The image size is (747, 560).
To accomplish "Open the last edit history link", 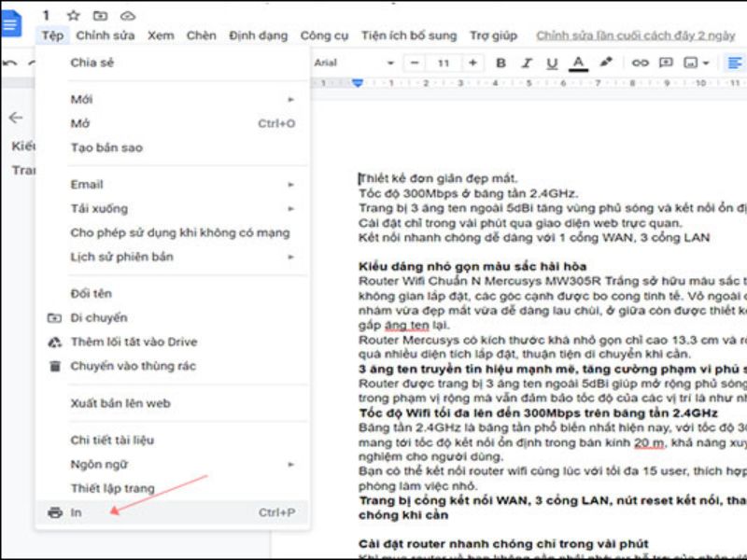I will 635,35.
